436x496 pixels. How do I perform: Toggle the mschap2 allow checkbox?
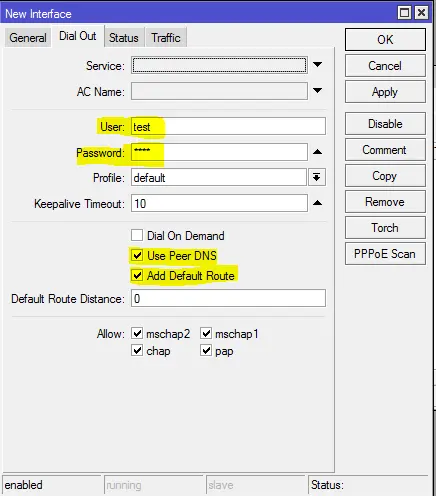pyautogui.click(x=137, y=333)
